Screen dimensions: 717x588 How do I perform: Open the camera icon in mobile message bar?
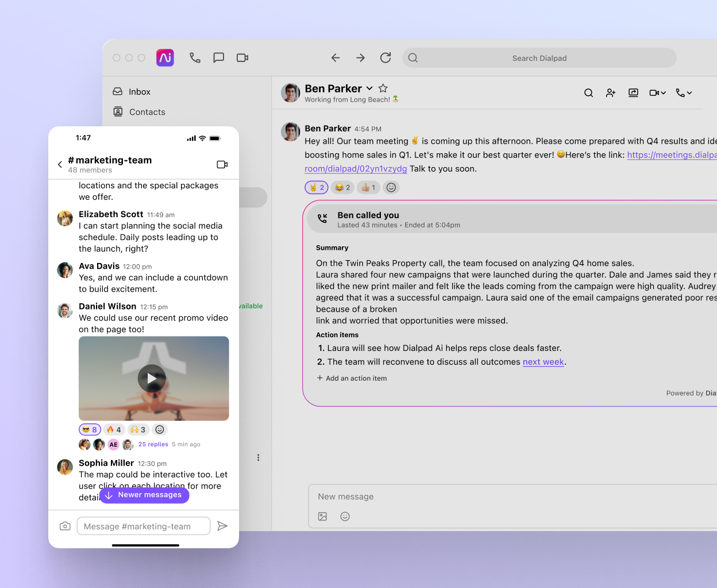(x=65, y=525)
